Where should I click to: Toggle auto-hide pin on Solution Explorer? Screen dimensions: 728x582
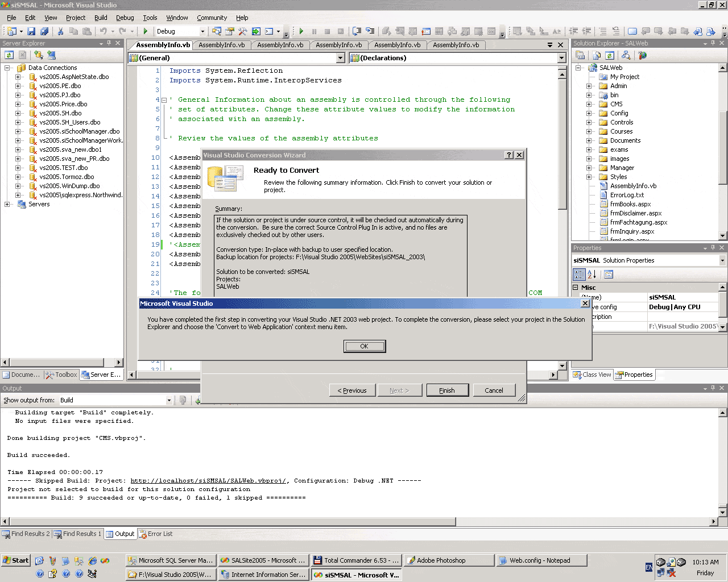pos(713,43)
